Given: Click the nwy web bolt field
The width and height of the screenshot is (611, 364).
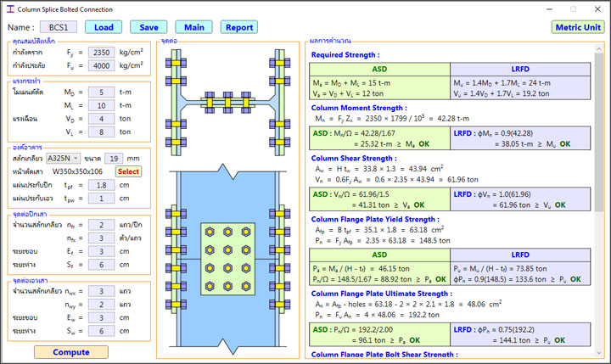Looking at the screenshot, I should 101,304.
